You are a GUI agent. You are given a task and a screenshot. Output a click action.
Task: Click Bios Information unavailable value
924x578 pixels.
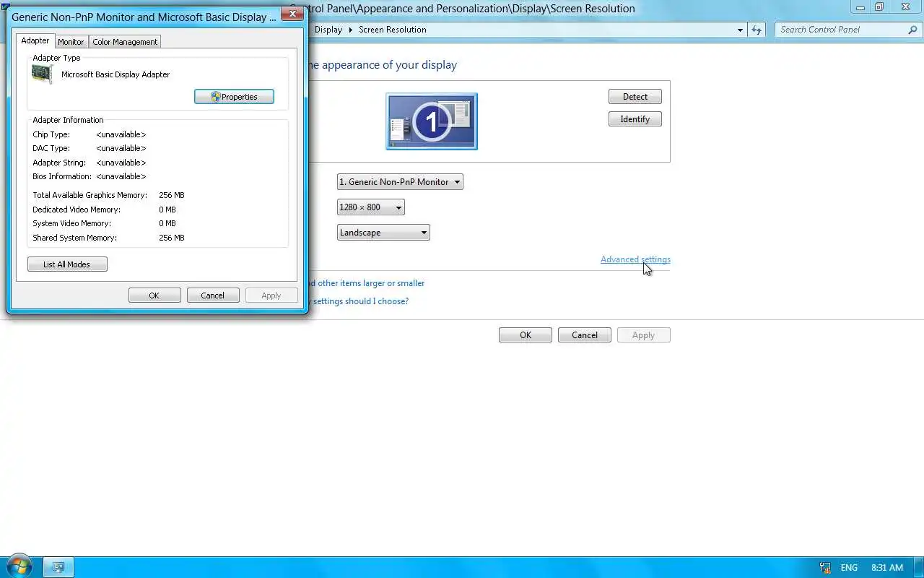pyautogui.click(x=121, y=176)
